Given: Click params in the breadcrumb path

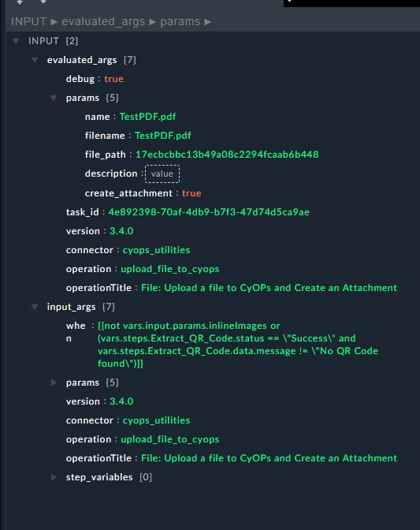Looking at the screenshot, I should [180, 21].
